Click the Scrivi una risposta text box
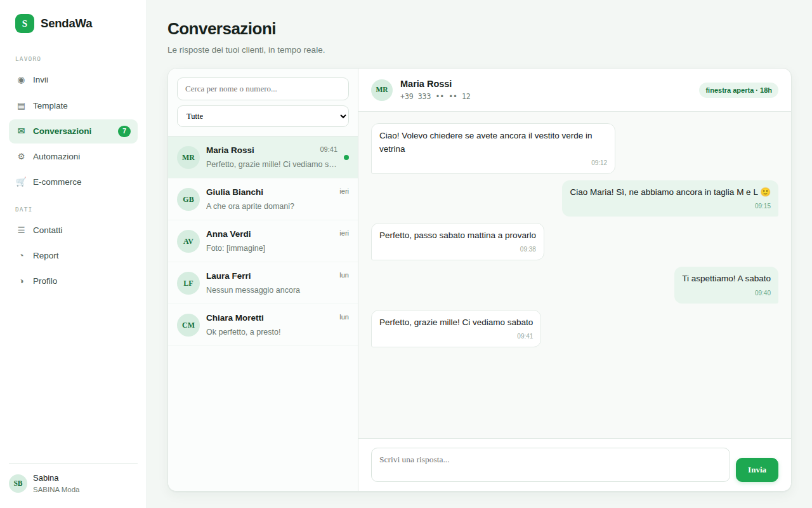This screenshot has width=812, height=508. coord(551,465)
